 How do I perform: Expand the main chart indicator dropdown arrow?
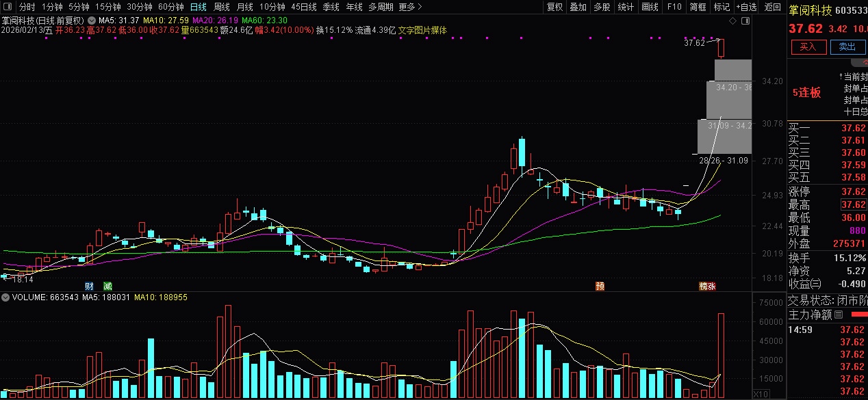coord(91,21)
